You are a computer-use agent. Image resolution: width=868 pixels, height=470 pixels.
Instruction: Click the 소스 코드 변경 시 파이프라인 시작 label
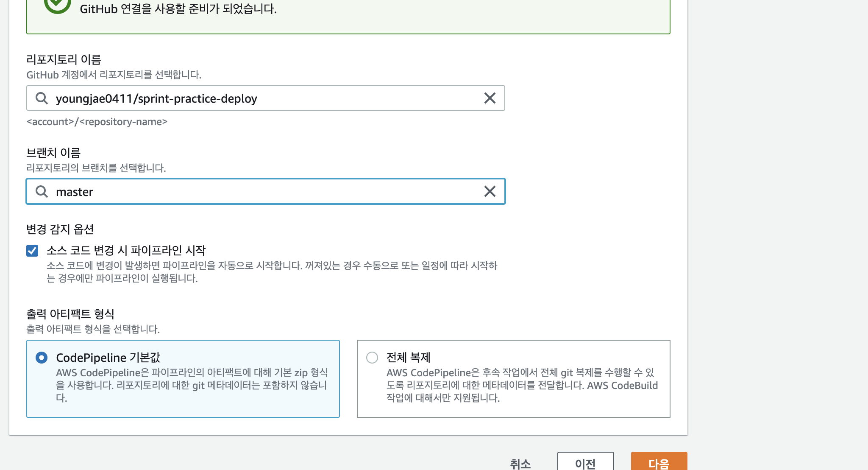[x=126, y=250]
